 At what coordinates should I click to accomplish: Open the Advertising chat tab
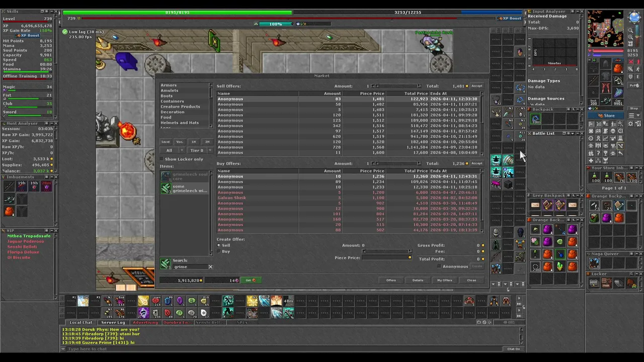(x=145, y=322)
